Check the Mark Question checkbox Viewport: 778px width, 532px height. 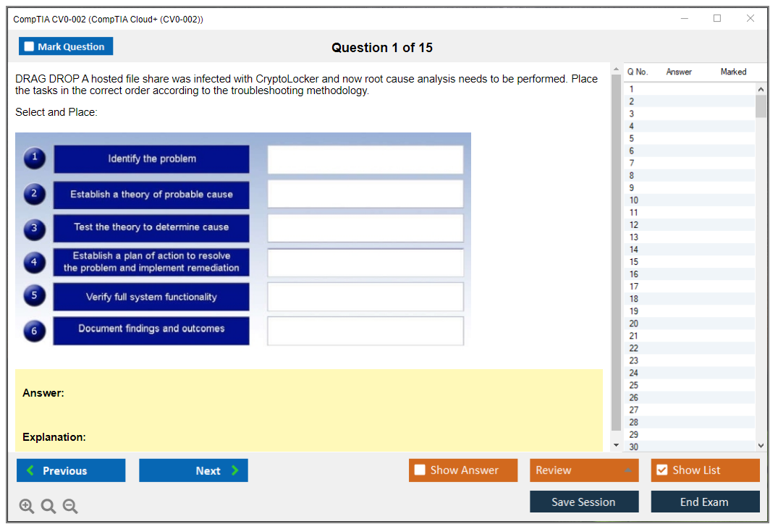(x=29, y=46)
